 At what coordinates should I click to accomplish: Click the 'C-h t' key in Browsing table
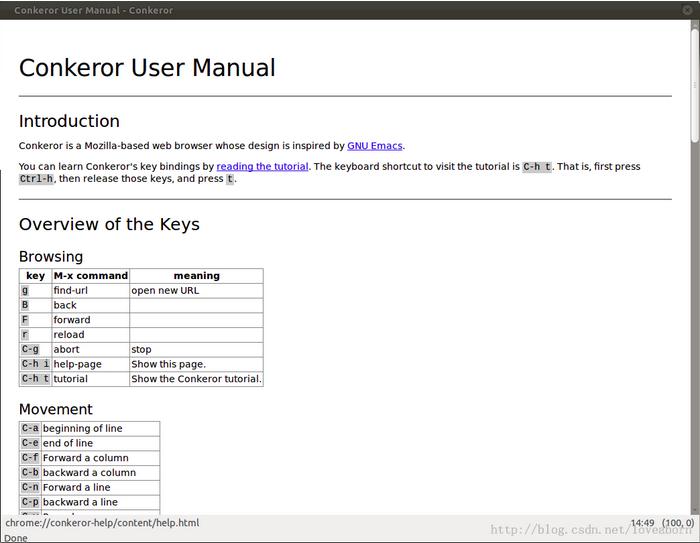click(x=36, y=379)
